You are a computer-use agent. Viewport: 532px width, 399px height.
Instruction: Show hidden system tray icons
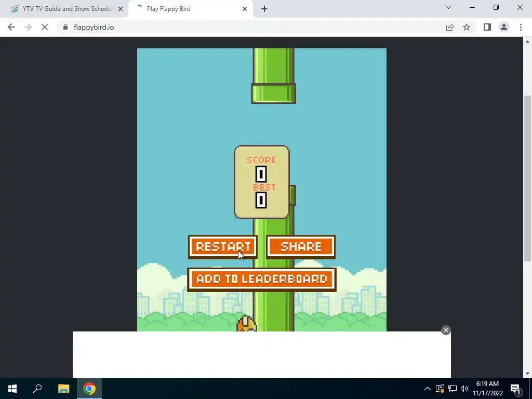(x=428, y=389)
